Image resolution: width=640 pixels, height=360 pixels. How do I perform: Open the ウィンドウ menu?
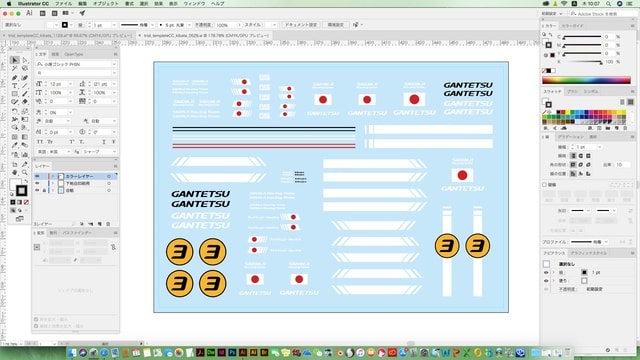click(194, 4)
